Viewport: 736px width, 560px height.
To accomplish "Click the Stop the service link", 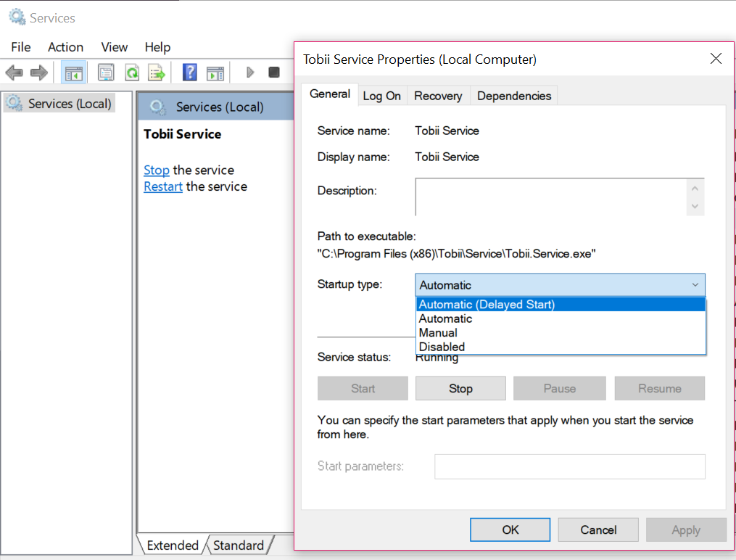I will (x=157, y=170).
